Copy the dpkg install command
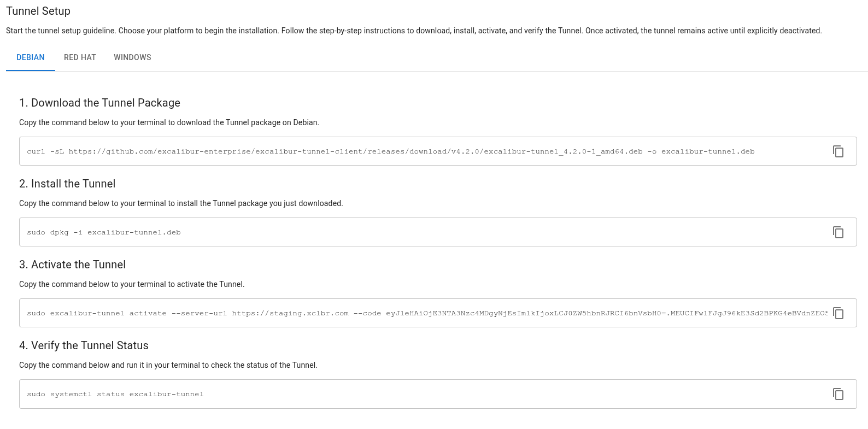Viewport: 868px width, 429px height. click(838, 232)
